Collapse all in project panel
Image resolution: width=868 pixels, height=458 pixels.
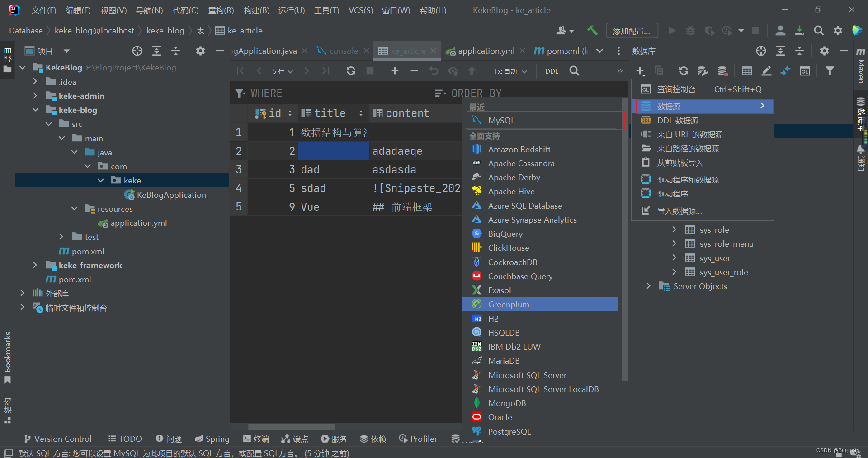(x=175, y=51)
